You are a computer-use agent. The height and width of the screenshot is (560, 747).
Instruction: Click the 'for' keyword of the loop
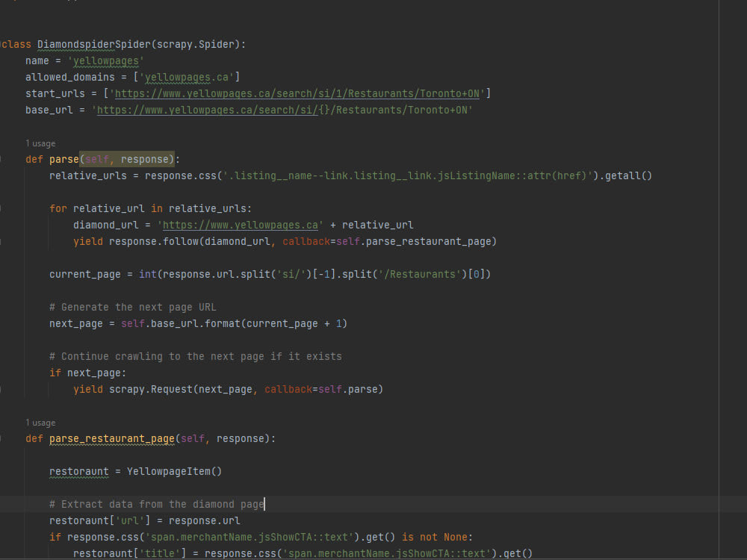58,208
